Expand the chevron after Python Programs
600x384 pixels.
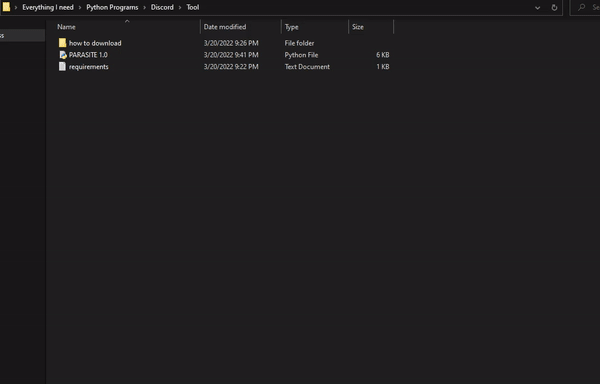point(145,7)
